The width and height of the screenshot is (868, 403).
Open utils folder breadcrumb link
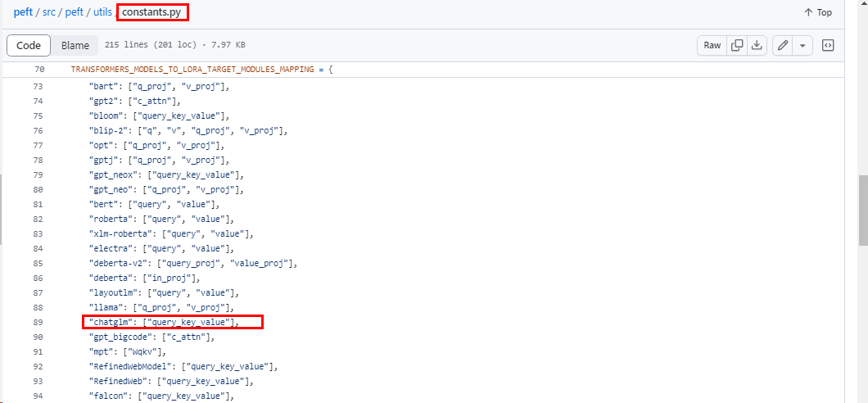click(102, 12)
